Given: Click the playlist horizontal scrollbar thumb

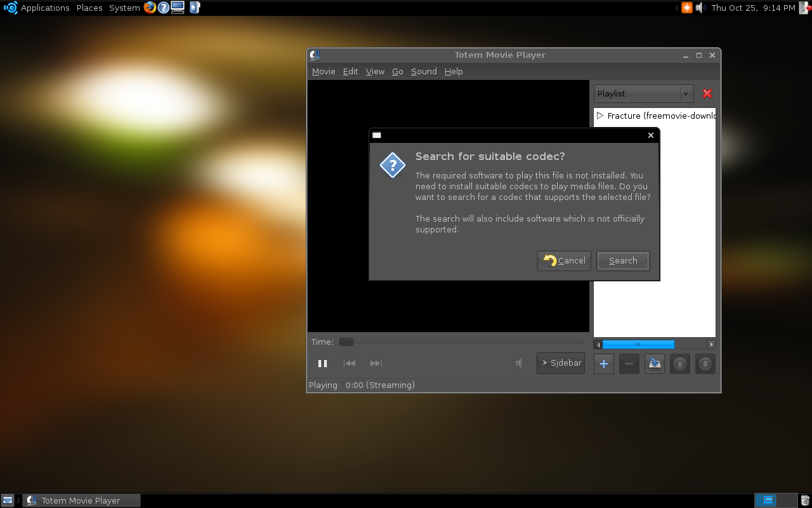Looking at the screenshot, I should point(638,345).
